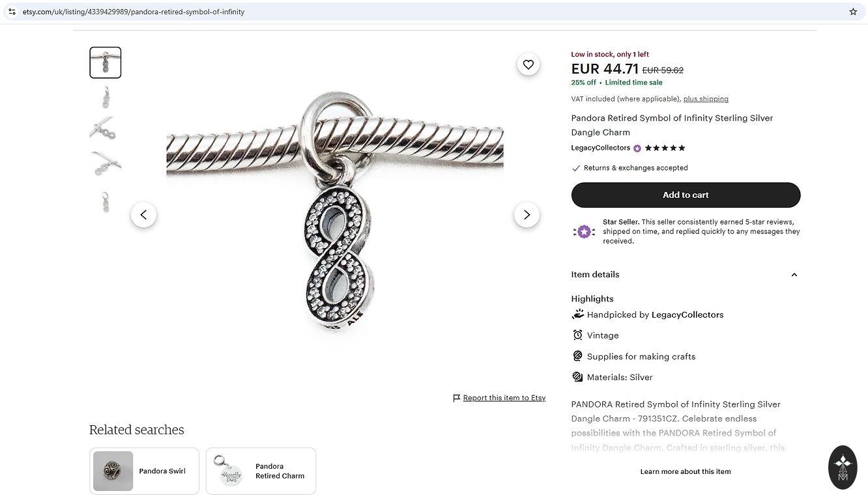View site information icon in the address bar
The width and height of the screenshot is (868, 500).
12,12
